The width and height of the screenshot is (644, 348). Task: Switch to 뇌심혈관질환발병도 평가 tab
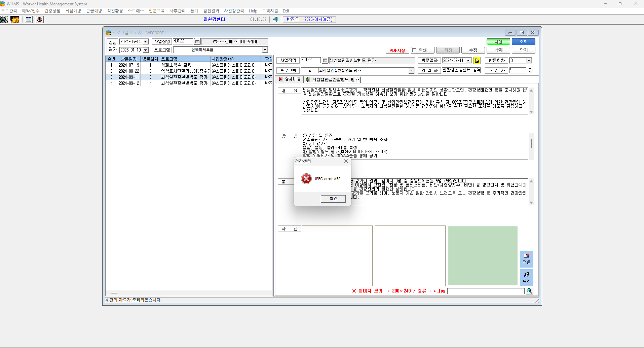(x=333, y=80)
